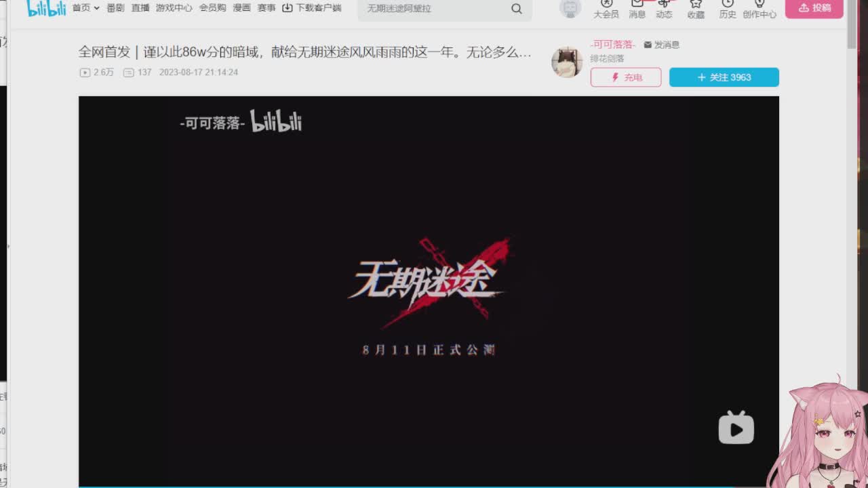Click the 137 danmaku count icon
The width and height of the screenshot is (868, 488).
(128, 73)
